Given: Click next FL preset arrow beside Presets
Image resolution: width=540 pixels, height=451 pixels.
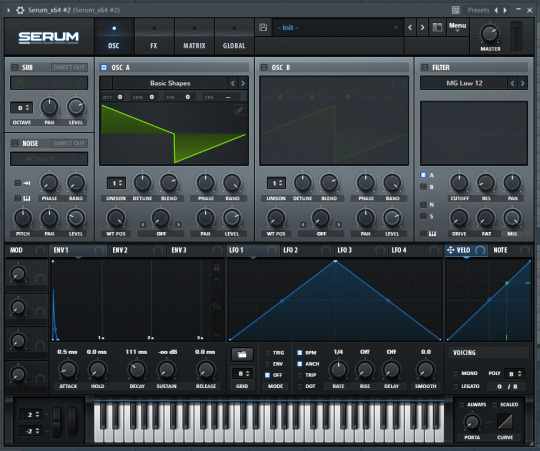Looking at the screenshot, I should click(x=505, y=10).
